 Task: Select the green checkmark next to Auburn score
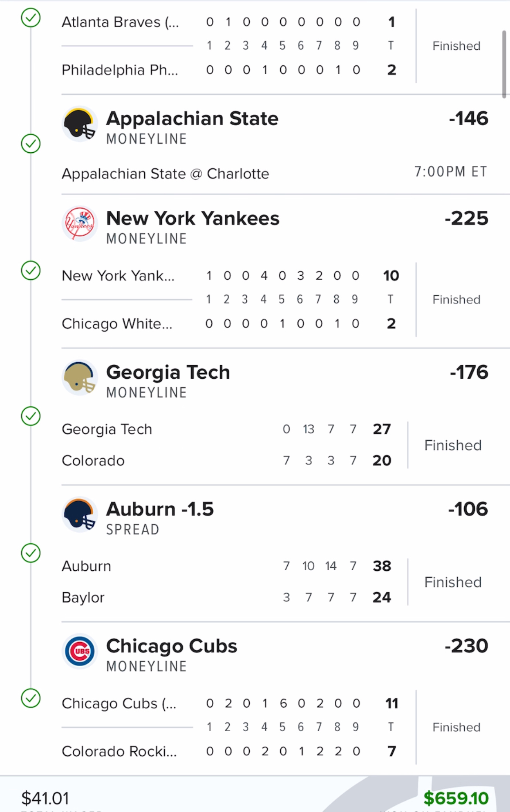31,553
